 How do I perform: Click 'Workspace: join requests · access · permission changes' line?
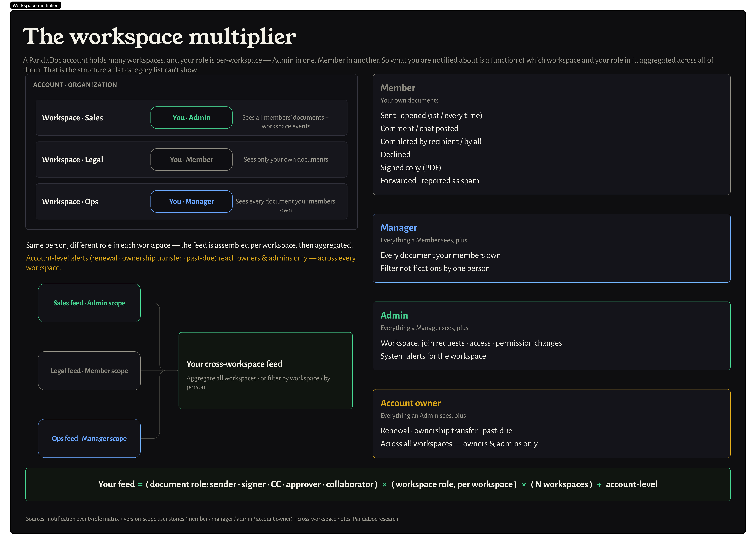pos(471,343)
